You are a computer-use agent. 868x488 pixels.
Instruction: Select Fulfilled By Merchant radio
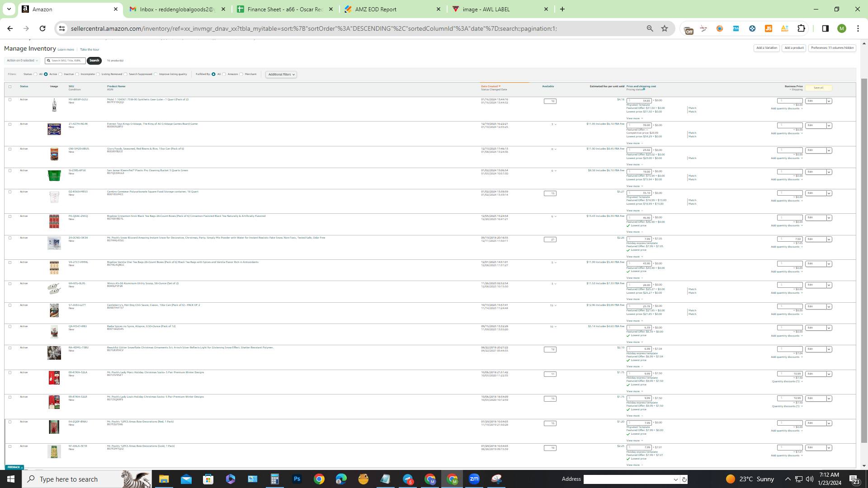point(241,74)
